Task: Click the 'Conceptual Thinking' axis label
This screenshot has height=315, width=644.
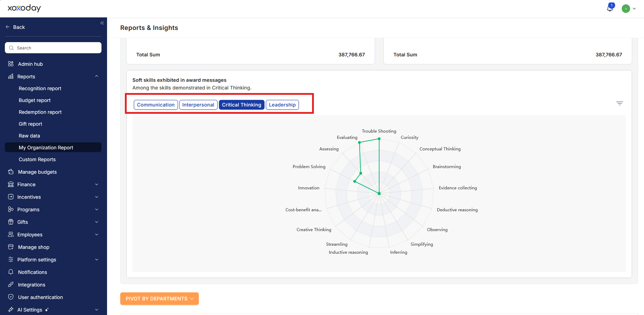Action: coord(440,149)
